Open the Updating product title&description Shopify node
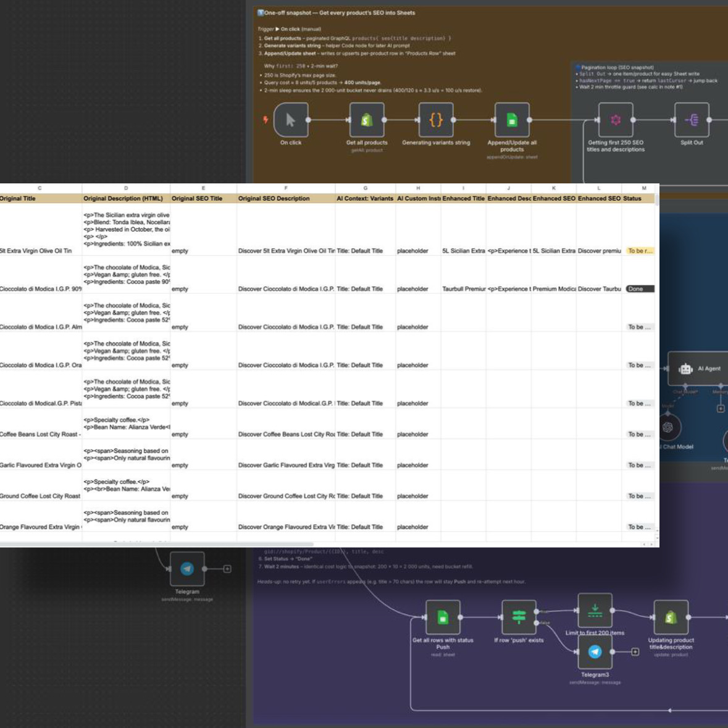This screenshot has width=728, height=728. click(671, 617)
